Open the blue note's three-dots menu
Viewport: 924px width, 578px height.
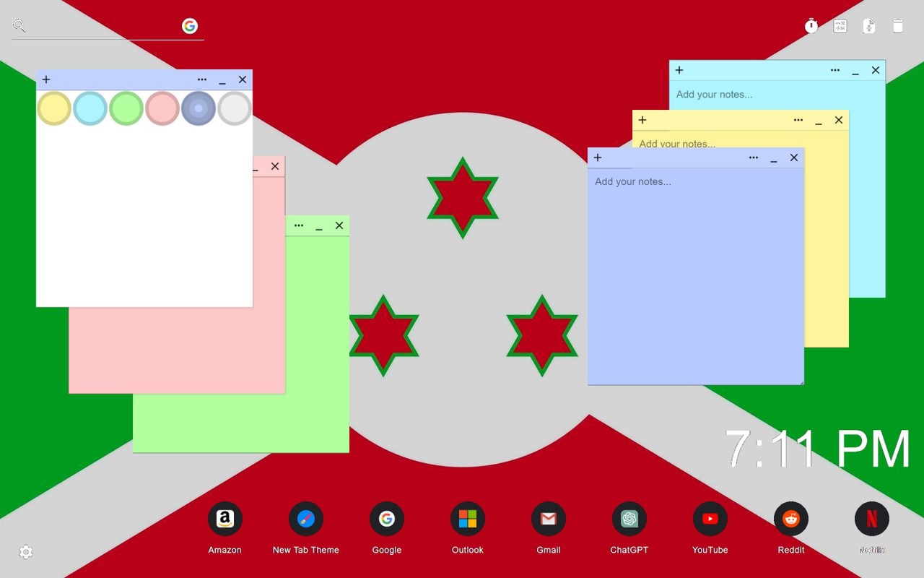[754, 158]
